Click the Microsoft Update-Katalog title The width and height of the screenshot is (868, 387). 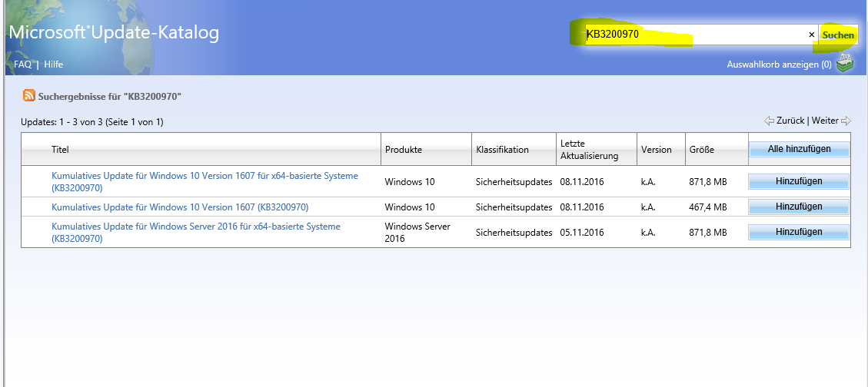coord(114,33)
